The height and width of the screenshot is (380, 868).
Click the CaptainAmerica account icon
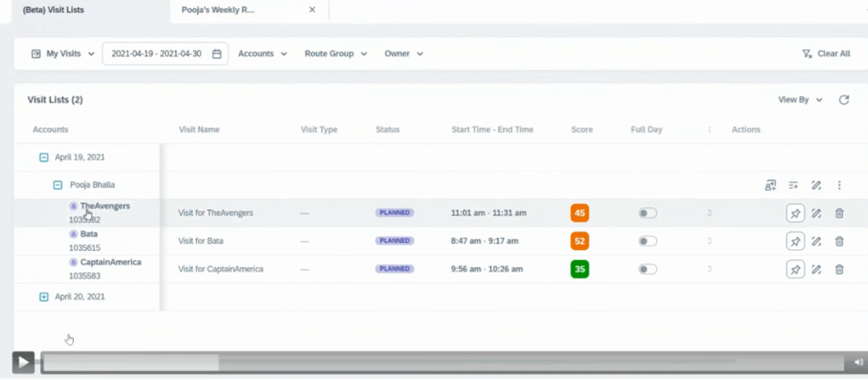pyautogui.click(x=73, y=262)
